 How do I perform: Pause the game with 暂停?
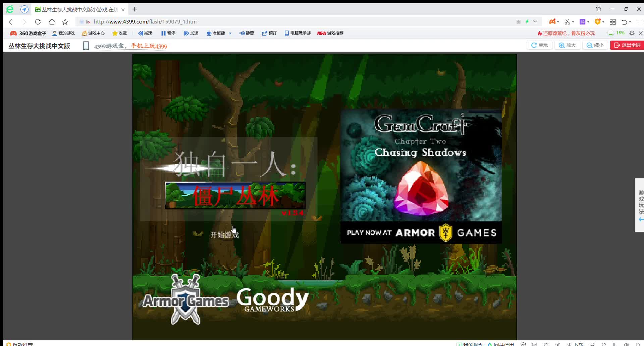[x=168, y=33]
